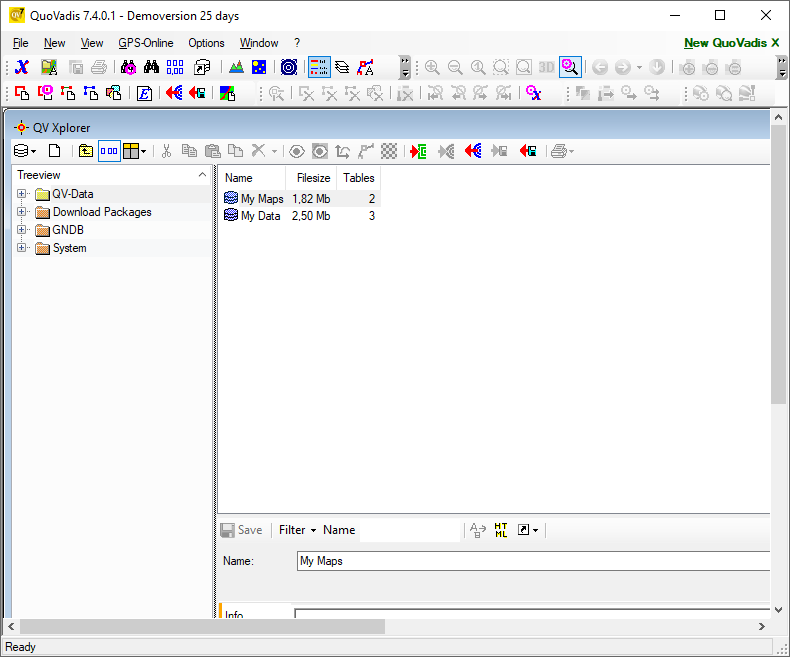The width and height of the screenshot is (790, 657).
Task: Open the database selector dropdown in Xplorer
Action: click(x=25, y=151)
